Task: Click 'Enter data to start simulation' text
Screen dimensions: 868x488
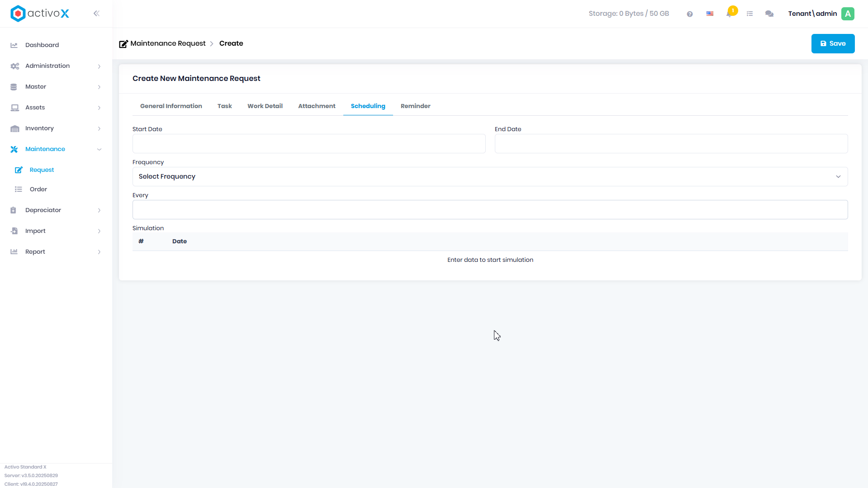Action: (x=490, y=260)
